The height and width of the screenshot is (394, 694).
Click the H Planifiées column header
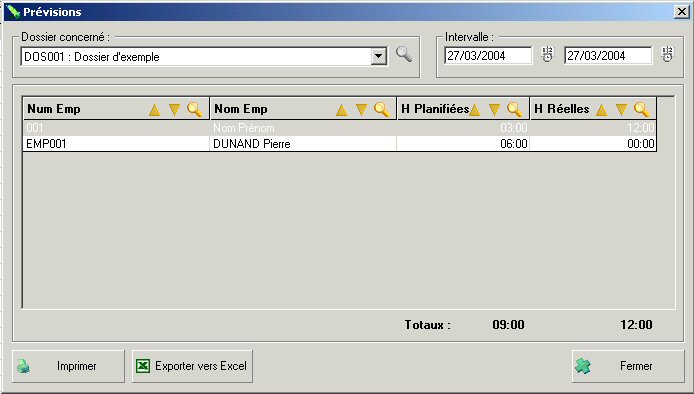point(463,109)
